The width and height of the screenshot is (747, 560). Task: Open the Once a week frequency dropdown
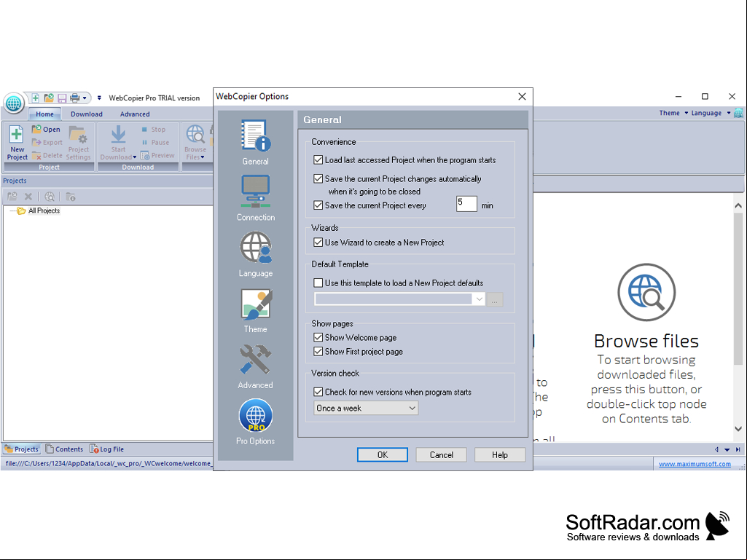click(366, 408)
